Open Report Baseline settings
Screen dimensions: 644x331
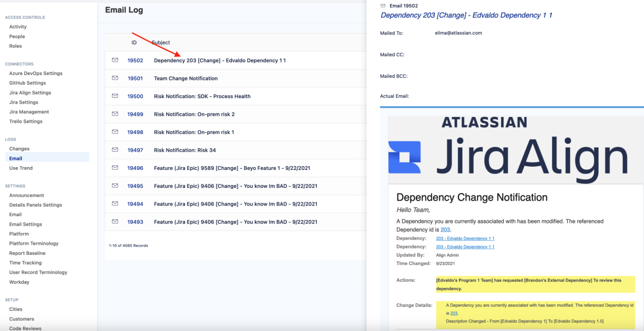coord(27,254)
